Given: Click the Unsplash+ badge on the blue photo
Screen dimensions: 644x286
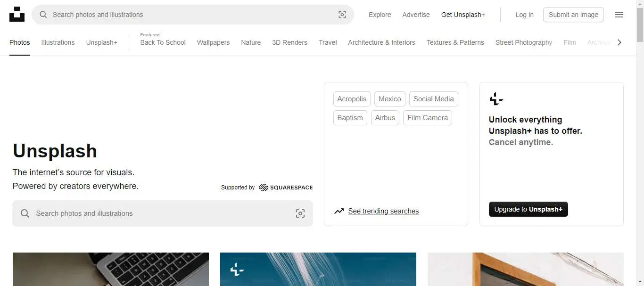Looking at the screenshot, I should pyautogui.click(x=237, y=270).
